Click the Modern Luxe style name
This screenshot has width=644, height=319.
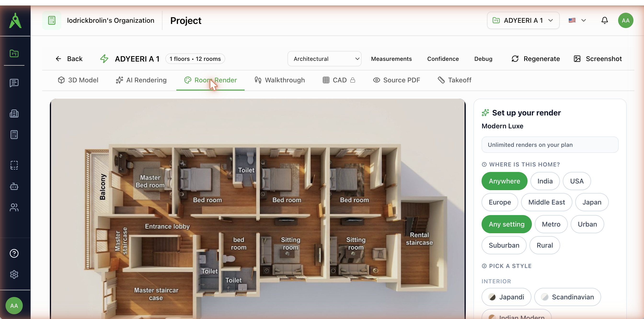[x=502, y=126]
